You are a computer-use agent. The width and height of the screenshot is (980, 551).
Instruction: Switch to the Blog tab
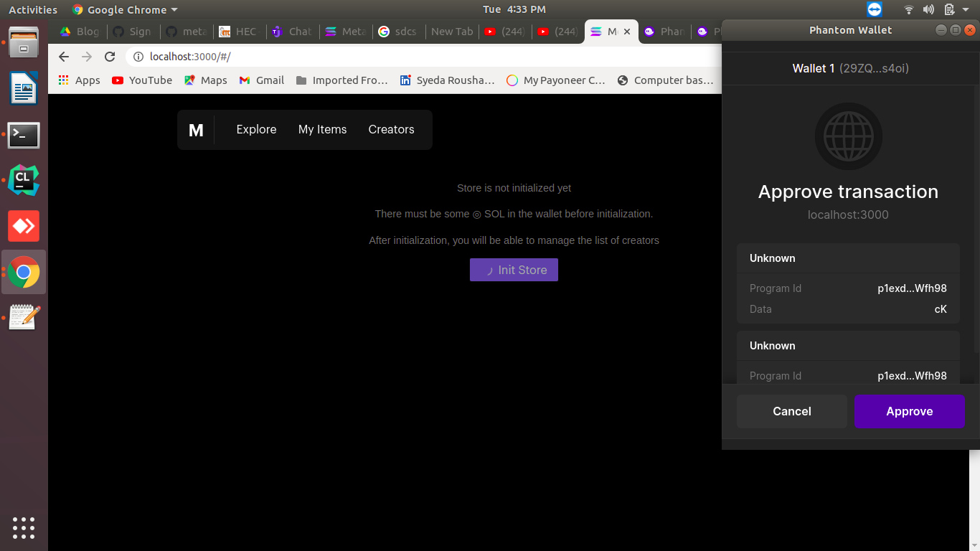coord(80,32)
